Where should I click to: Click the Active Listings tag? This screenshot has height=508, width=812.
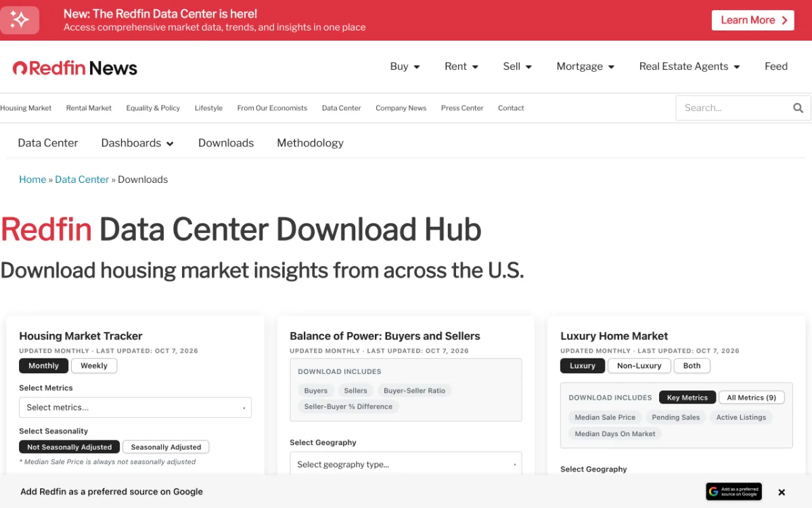(741, 417)
